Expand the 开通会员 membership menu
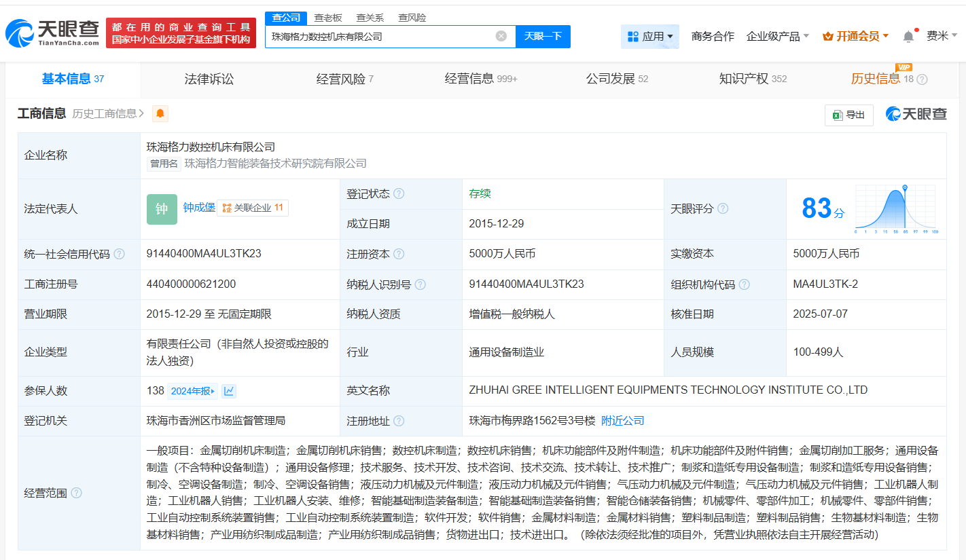This screenshot has height=560, width=966. click(855, 37)
